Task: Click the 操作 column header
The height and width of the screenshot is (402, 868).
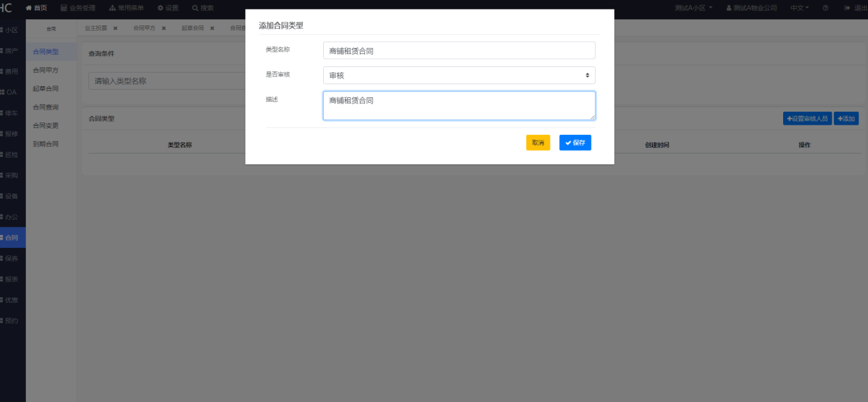Action: click(804, 145)
